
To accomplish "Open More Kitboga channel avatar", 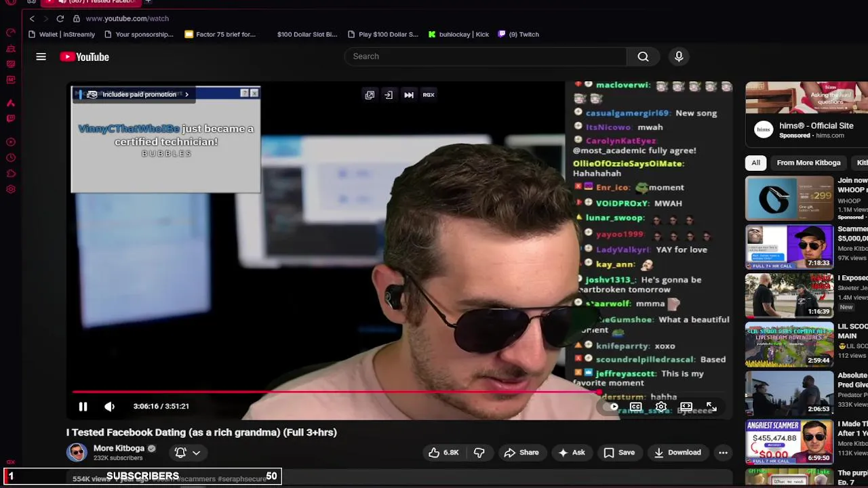I will (x=77, y=452).
